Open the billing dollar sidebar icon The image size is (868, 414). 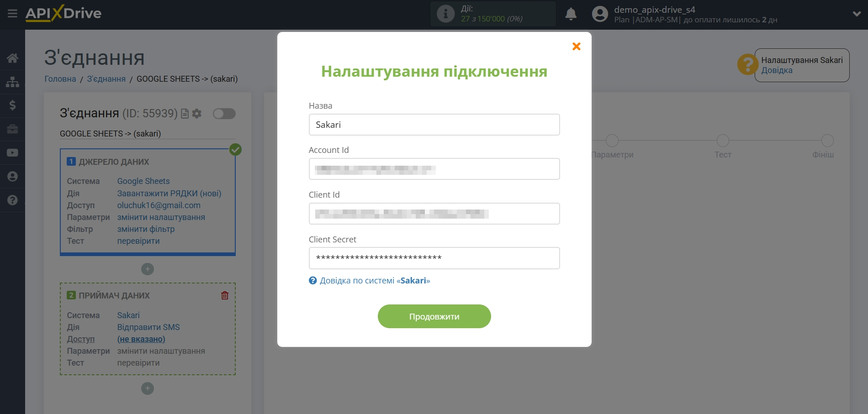[x=12, y=105]
